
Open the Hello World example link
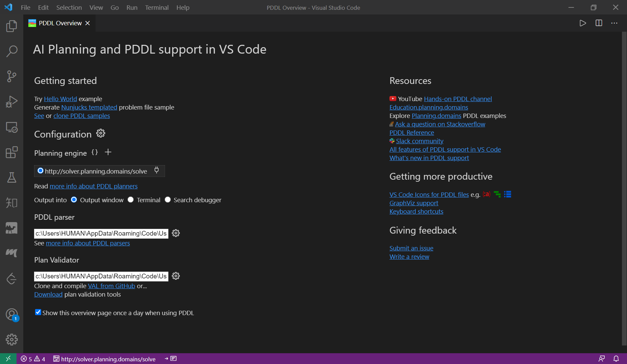[60, 99]
